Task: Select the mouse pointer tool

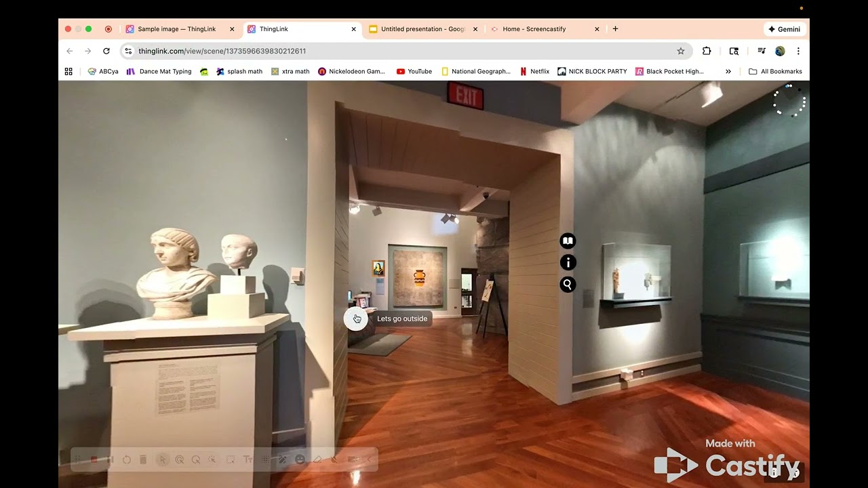Action: 163,460
